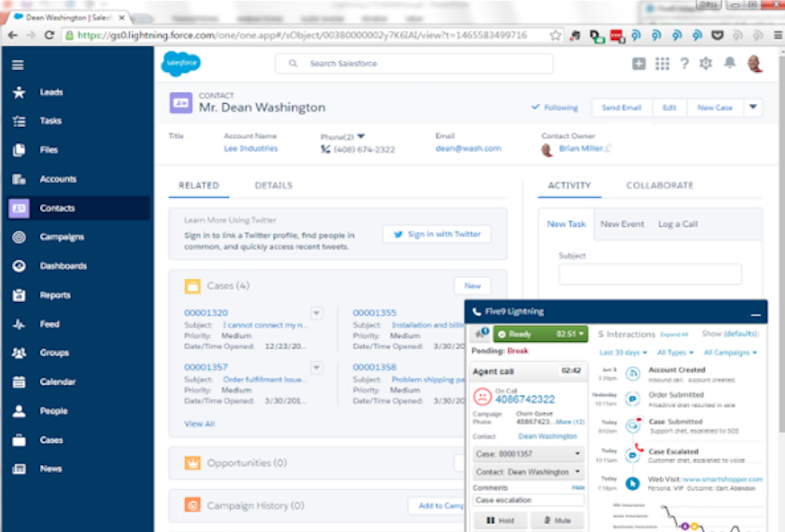This screenshot has height=532, width=785.
Task: Open the All Types filter dropdown
Action: 676,352
